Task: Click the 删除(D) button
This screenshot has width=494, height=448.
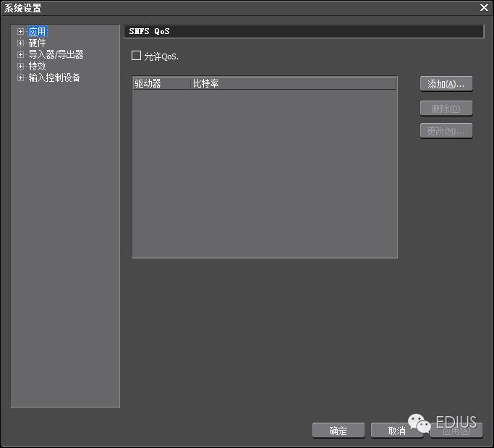Action: pyautogui.click(x=446, y=109)
